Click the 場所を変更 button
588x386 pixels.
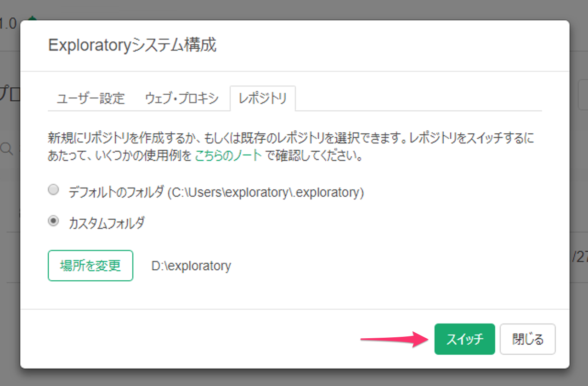tap(90, 266)
